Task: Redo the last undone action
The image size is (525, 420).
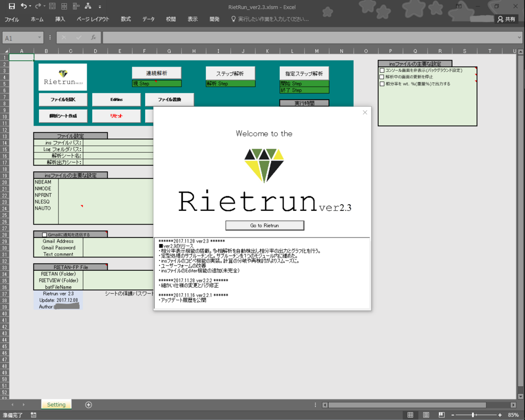Action: coord(38,6)
